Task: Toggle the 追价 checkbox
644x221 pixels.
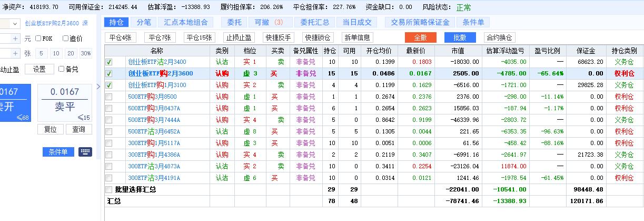Action: tap(66, 39)
